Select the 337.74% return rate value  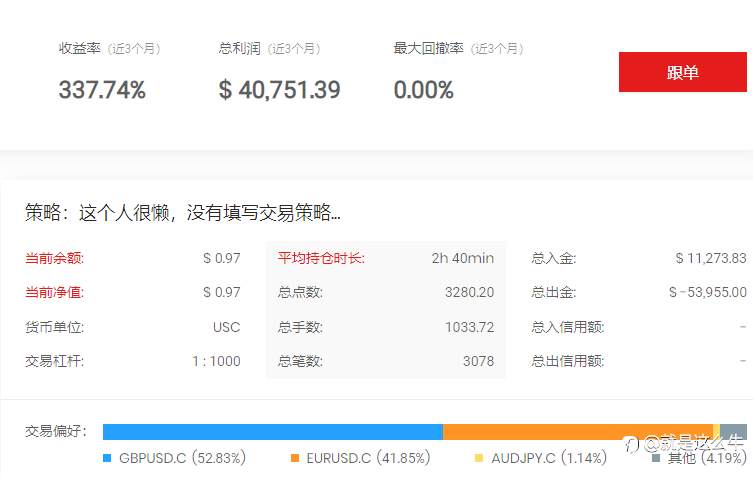click(x=102, y=90)
